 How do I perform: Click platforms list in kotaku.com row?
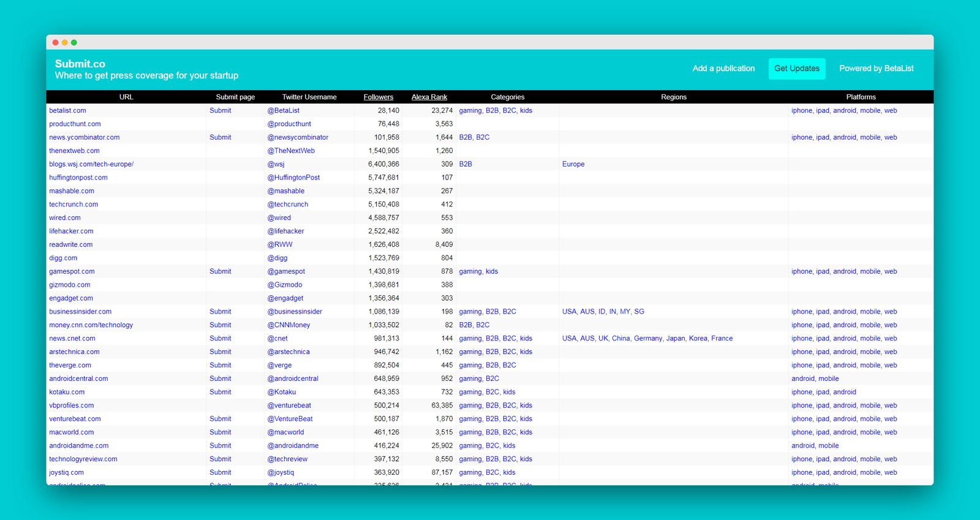tap(824, 393)
